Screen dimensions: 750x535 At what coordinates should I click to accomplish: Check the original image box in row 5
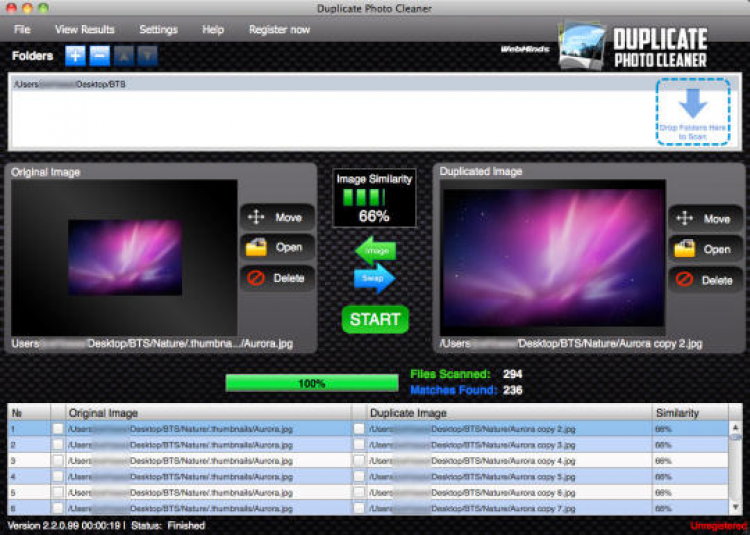pyautogui.click(x=58, y=492)
